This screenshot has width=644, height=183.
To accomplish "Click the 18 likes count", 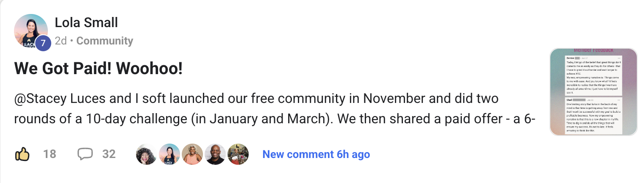I will click(x=50, y=154).
